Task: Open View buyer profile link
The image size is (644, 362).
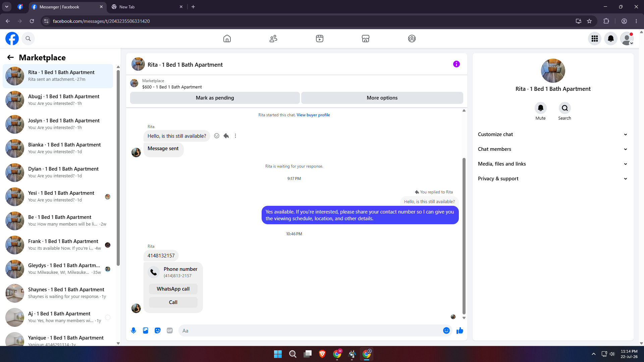Action: point(313,115)
